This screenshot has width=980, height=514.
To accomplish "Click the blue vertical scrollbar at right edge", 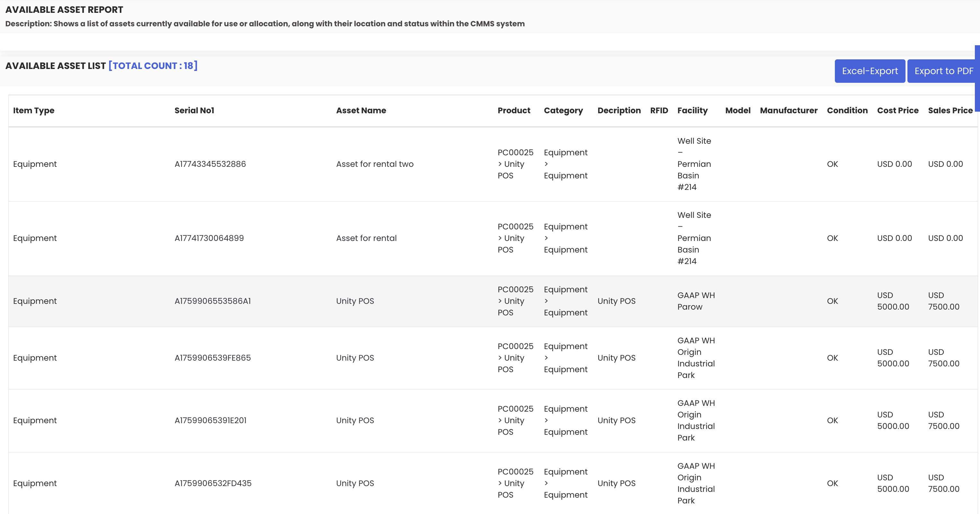I will tap(977, 78).
